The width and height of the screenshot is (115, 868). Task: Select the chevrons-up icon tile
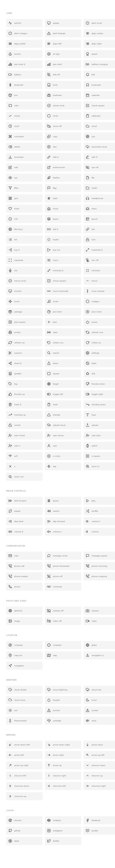click(x=24, y=796)
